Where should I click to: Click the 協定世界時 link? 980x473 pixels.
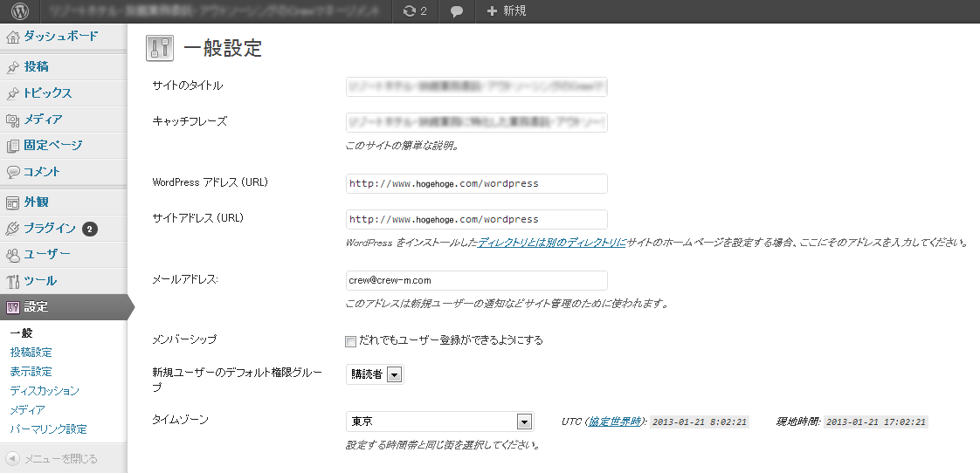point(615,422)
